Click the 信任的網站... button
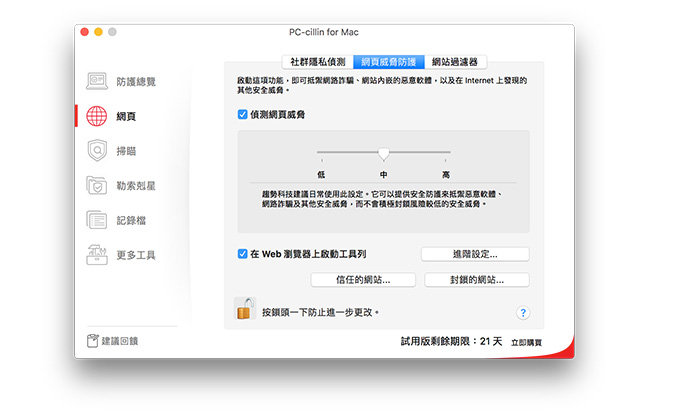Viewport: 680px width, 412px height. click(363, 280)
